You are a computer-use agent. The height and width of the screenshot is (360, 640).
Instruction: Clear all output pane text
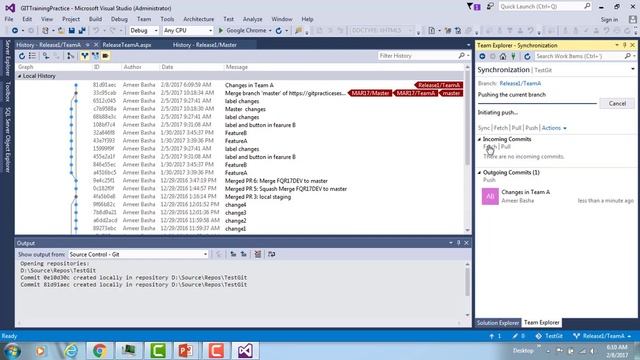pos(258,254)
